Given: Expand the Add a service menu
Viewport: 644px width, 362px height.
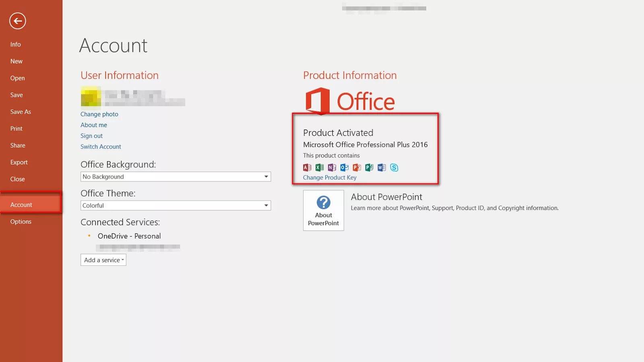Looking at the screenshot, I should pyautogui.click(x=103, y=260).
